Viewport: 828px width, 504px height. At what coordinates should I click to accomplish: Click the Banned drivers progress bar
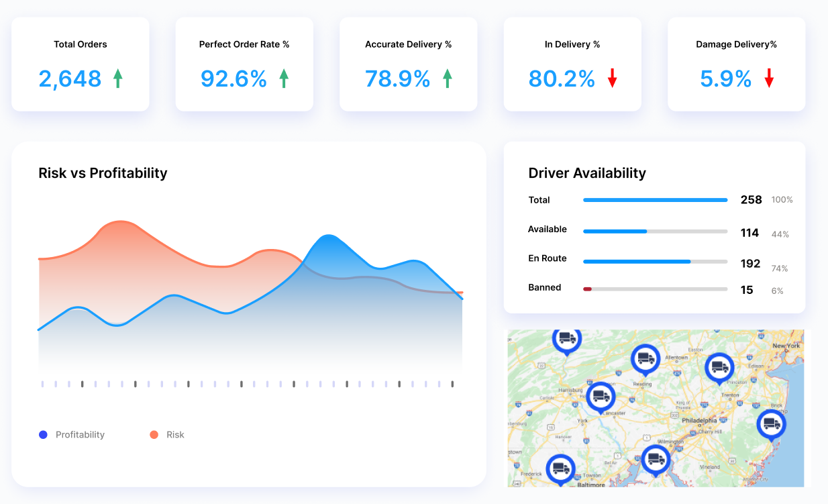point(654,289)
